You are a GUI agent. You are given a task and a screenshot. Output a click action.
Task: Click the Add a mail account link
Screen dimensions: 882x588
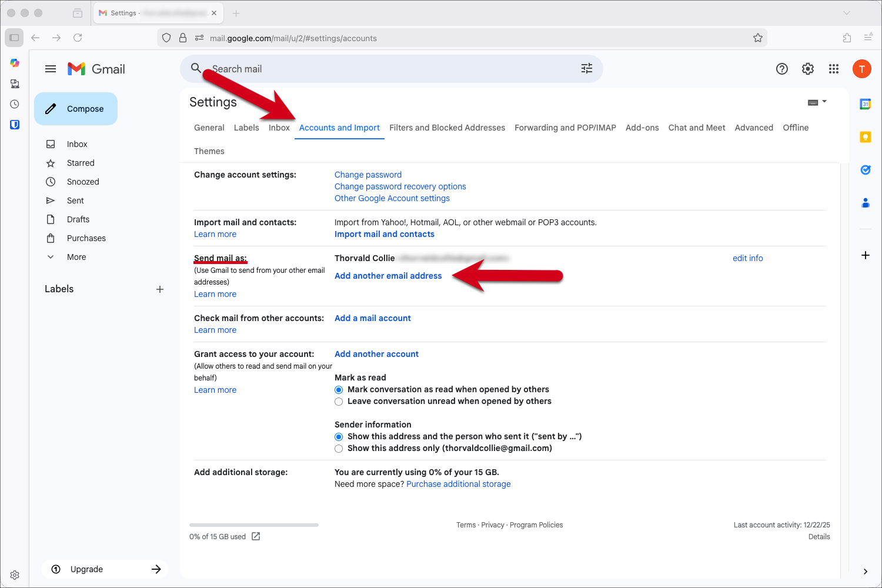(372, 318)
